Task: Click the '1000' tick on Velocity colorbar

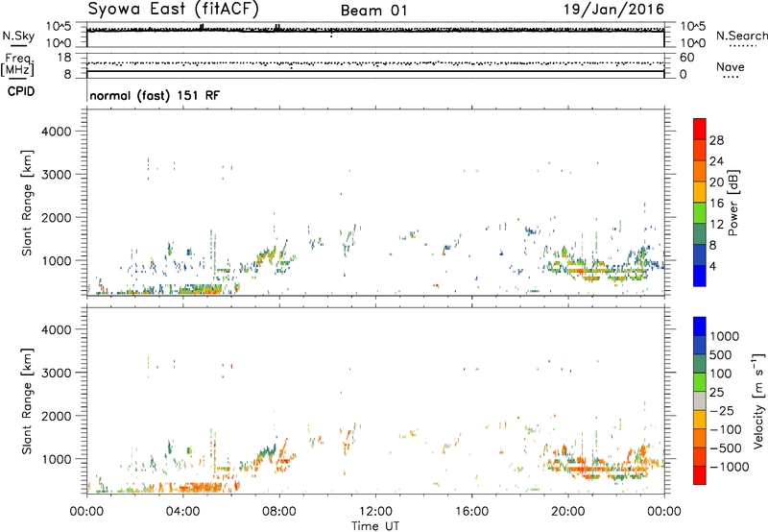Action: click(x=724, y=336)
